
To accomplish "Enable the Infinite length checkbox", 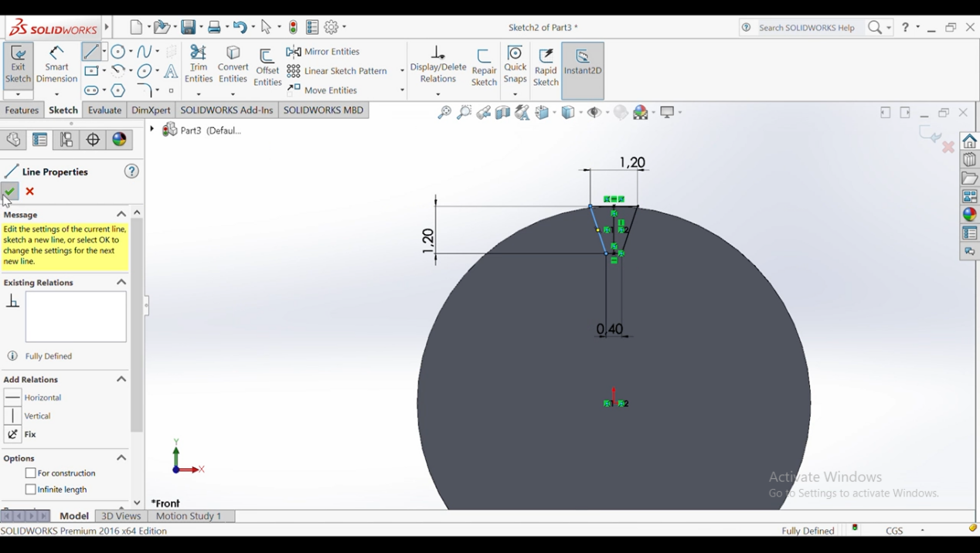I will (30, 490).
